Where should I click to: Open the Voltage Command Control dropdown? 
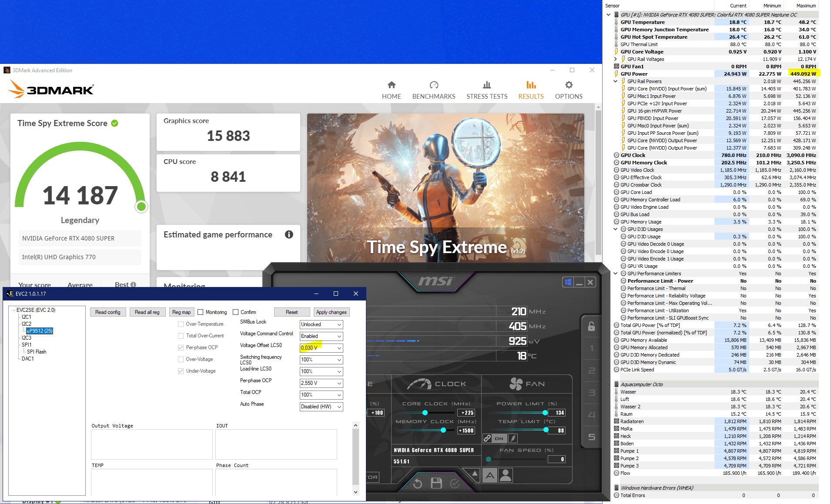click(321, 336)
